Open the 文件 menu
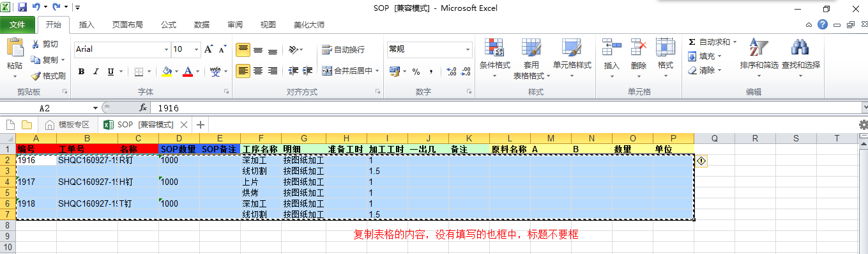 17,25
